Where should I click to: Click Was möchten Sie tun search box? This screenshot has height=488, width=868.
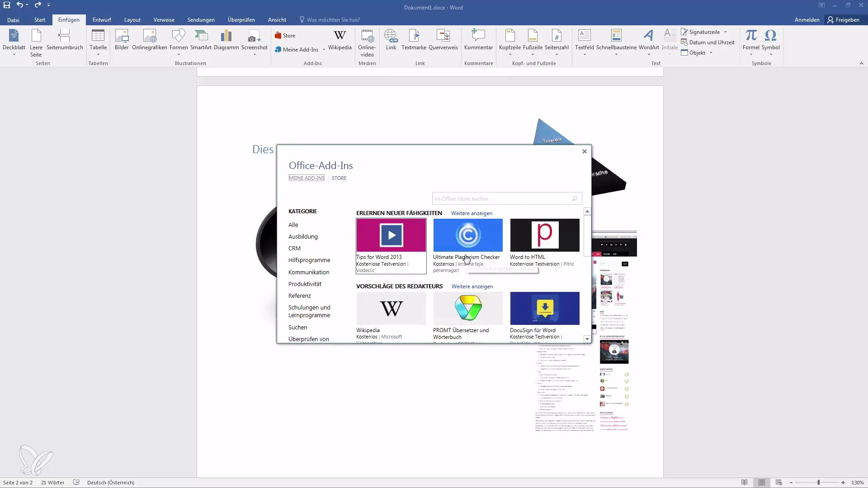point(330,20)
